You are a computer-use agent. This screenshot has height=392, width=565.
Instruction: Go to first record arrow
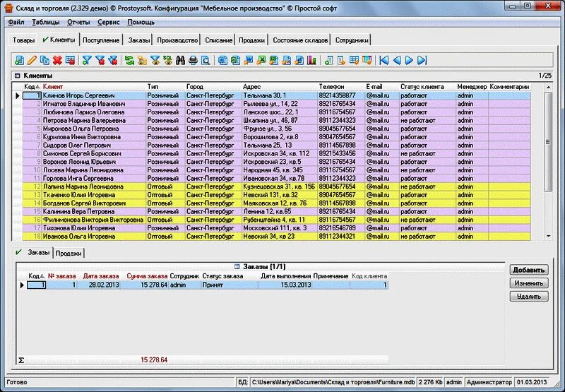coord(384,60)
